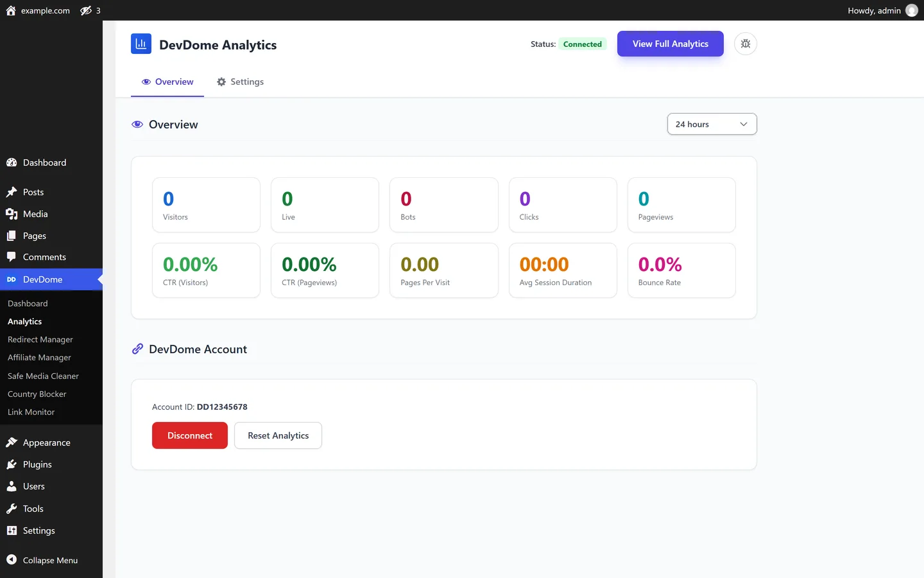This screenshot has width=924, height=578.
Task: Click the Comments bubble icon
Action: tap(12, 257)
